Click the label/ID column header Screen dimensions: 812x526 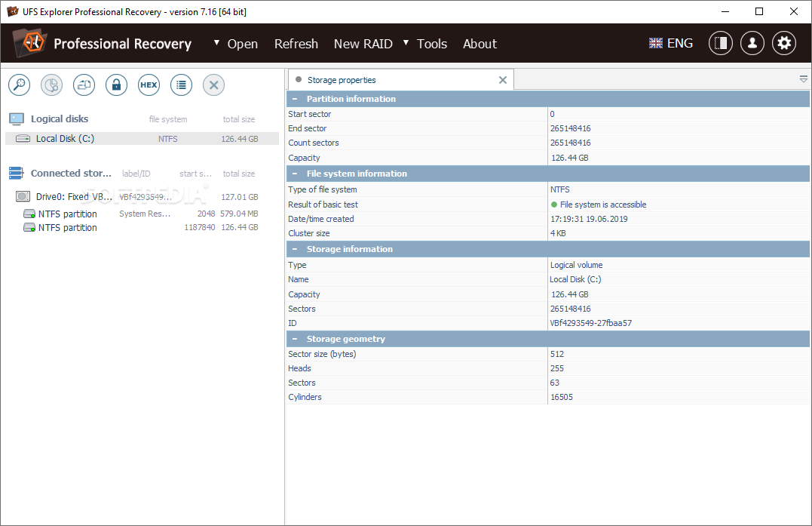click(x=136, y=174)
